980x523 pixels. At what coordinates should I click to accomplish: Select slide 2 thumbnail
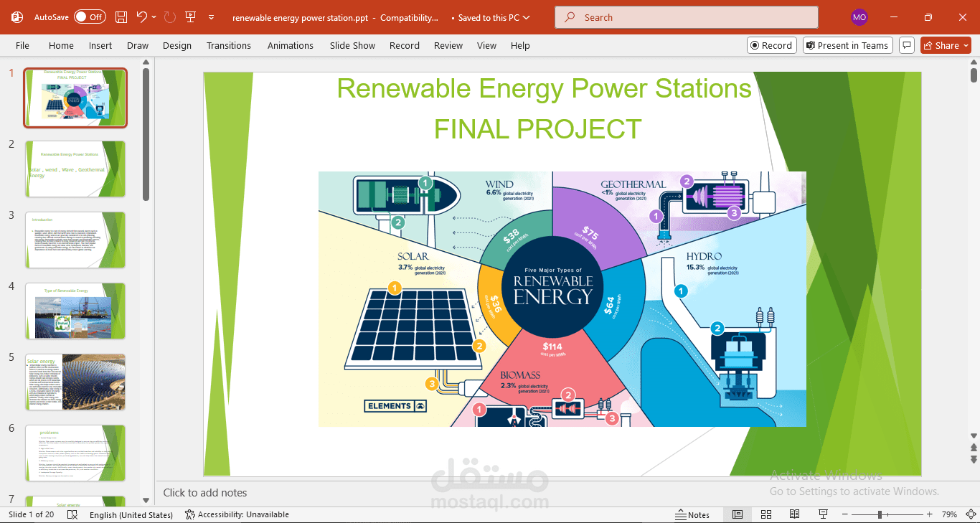pos(75,169)
